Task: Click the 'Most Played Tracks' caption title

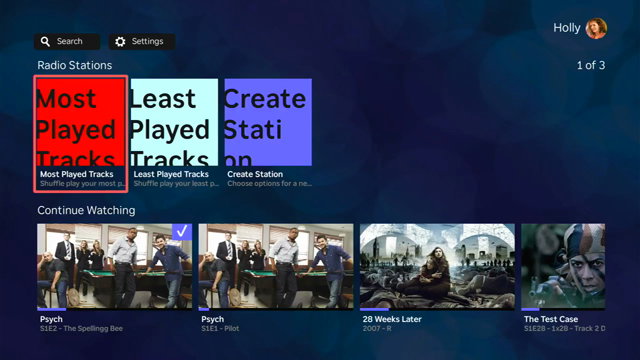Action: pos(77,174)
